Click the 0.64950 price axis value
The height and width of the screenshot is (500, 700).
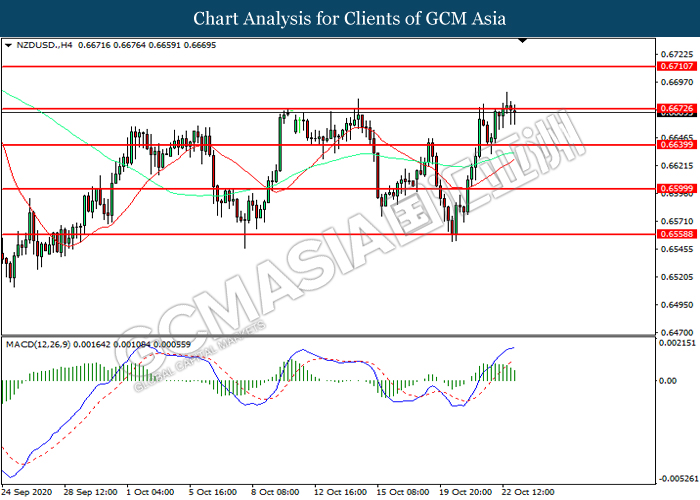(677, 305)
